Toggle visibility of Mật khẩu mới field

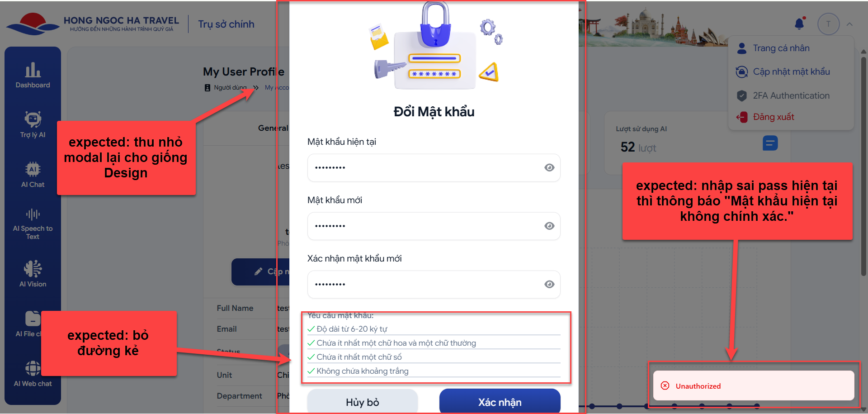click(549, 226)
